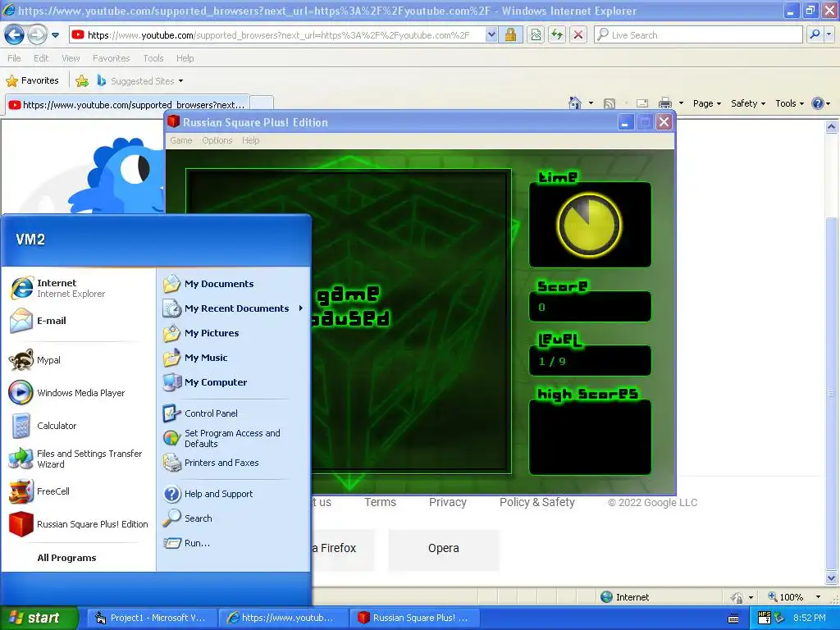The image size is (840, 630).
Task: Click the security lock icon in address bar
Action: click(x=510, y=35)
